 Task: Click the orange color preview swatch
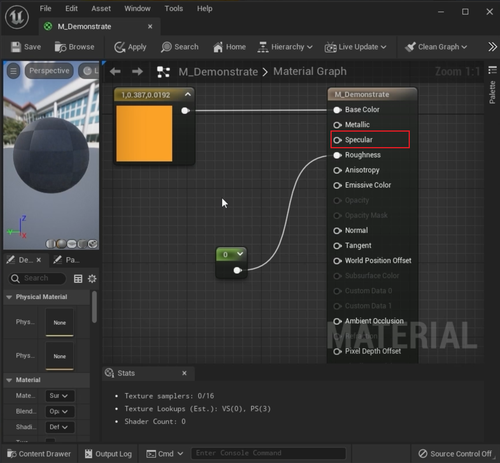pyautogui.click(x=144, y=134)
